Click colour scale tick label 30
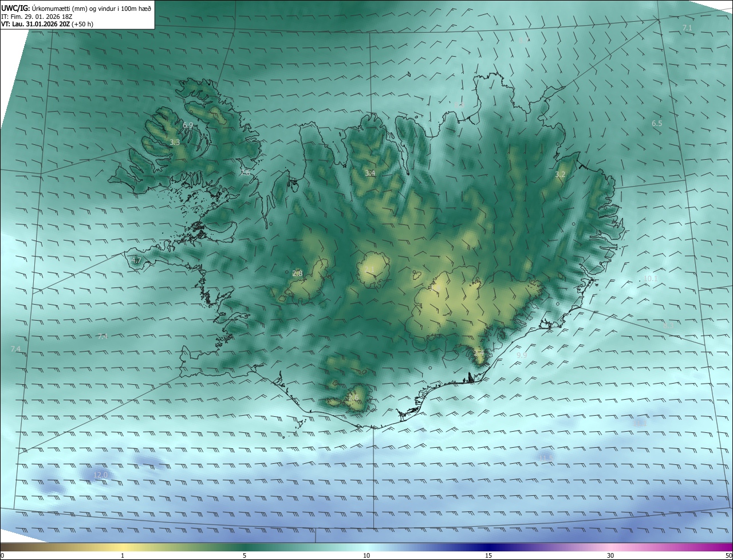The height and width of the screenshot is (560, 733). 610,555
